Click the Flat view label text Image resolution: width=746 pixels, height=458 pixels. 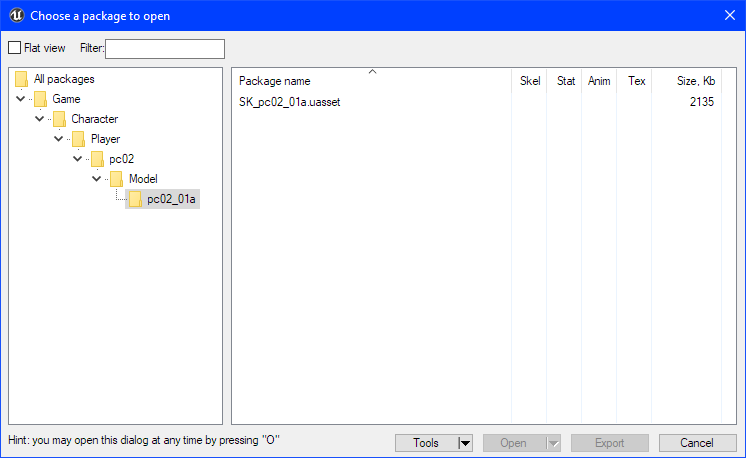point(45,48)
